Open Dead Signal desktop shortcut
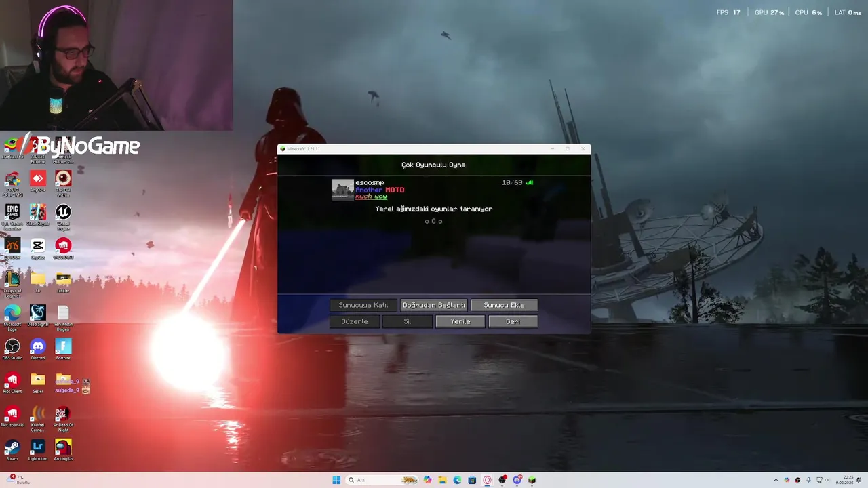868x488 pixels. click(x=38, y=315)
